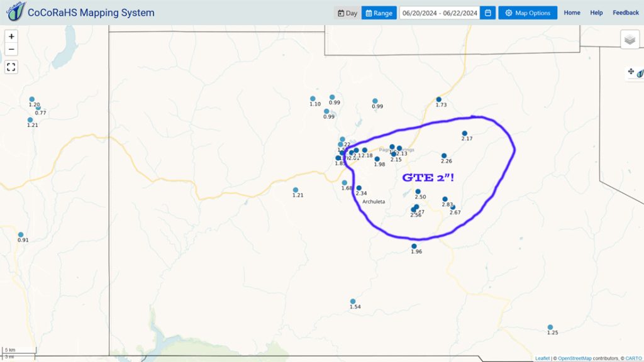Select the station dot reading 2.67
This screenshot has height=362, width=644.
(453, 207)
